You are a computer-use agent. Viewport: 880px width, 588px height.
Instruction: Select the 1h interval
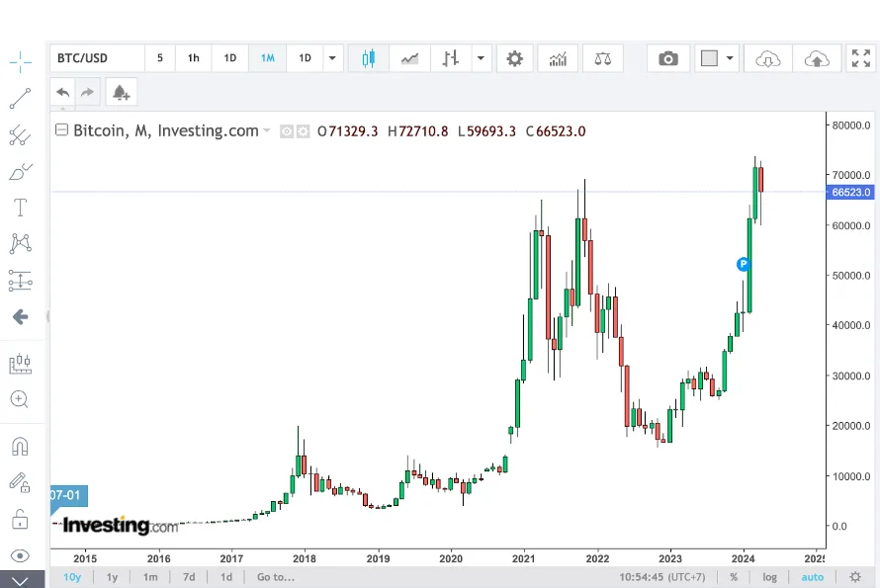tap(194, 57)
